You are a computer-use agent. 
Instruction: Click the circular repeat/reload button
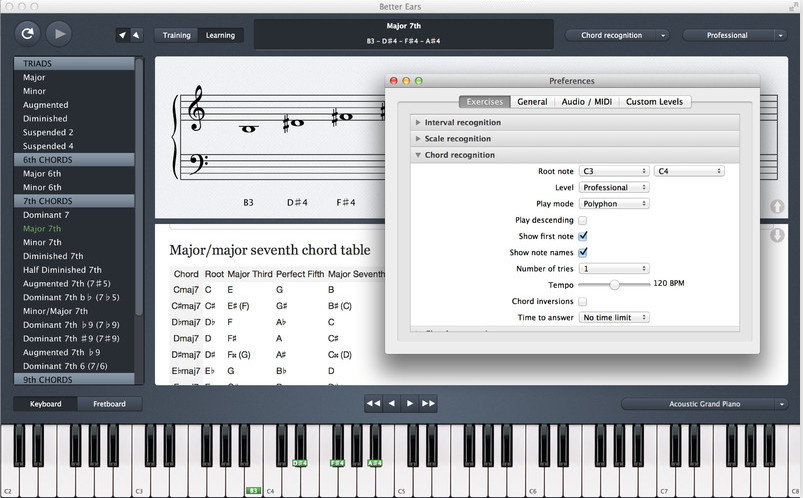[27, 34]
